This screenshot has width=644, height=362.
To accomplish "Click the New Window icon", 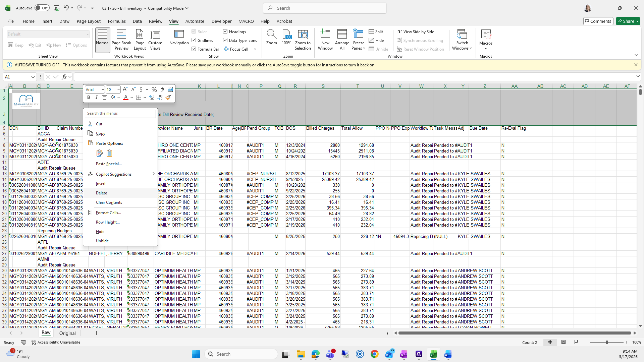I will [x=325, y=35].
